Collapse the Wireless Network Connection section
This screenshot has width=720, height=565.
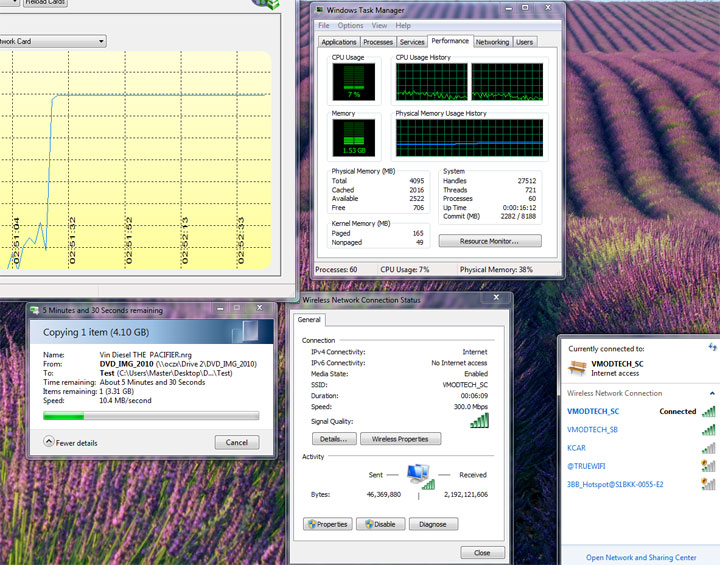711,393
